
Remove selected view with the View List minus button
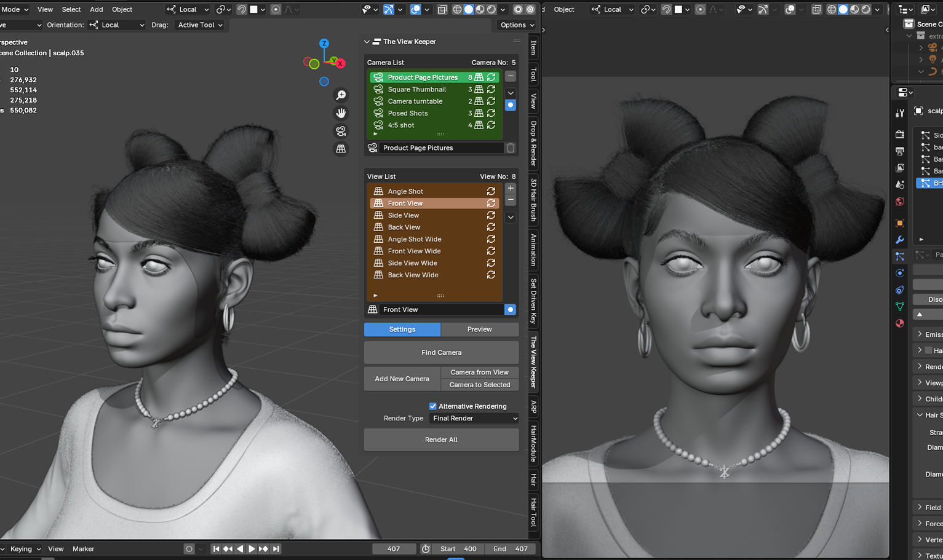511,200
